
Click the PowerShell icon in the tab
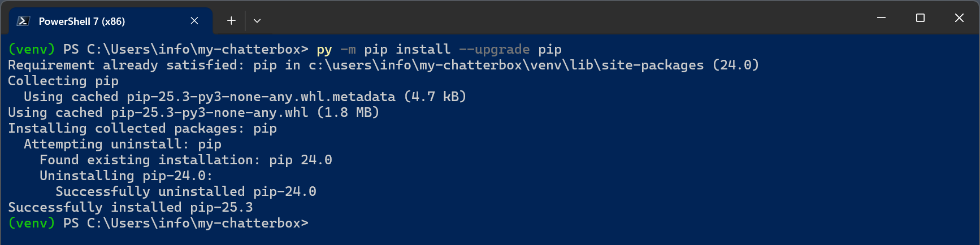(x=23, y=21)
